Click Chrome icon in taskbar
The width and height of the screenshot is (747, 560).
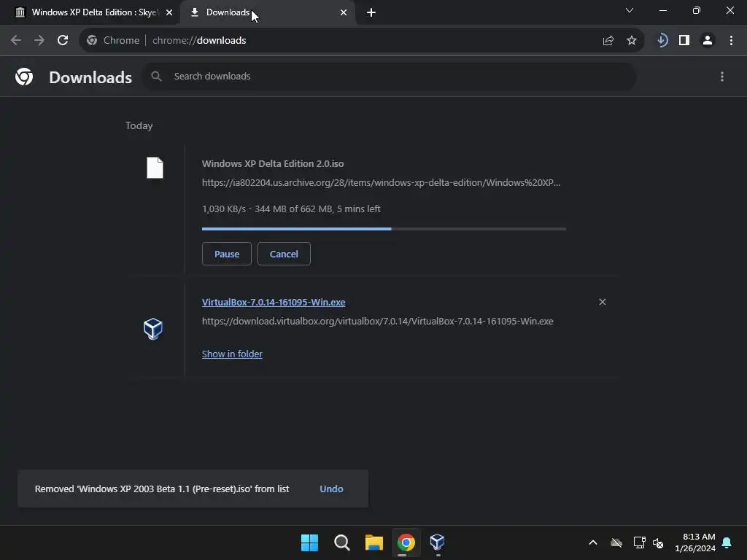coord(406,542)
